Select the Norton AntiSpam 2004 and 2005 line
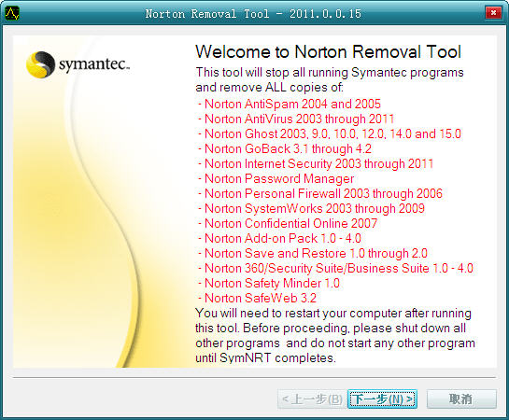Image resolution: width=509 pixels, height=420 pixels. click(290, 105)
